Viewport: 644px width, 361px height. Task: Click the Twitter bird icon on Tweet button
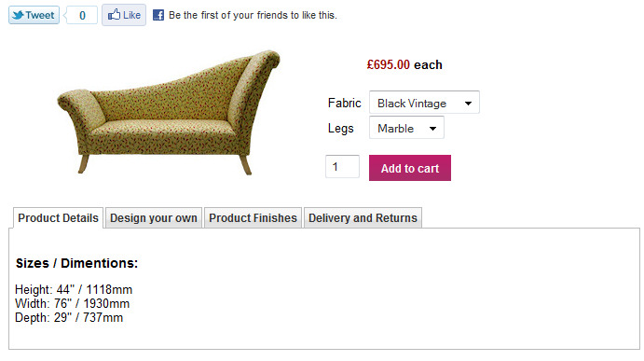pyautogui.click(x=18, y=15)
